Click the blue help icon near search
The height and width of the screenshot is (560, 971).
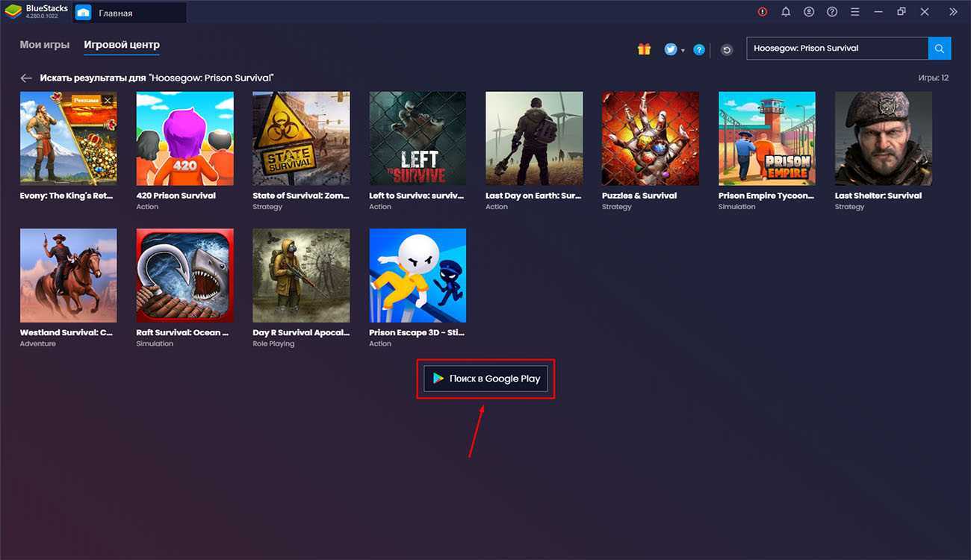pyautogui.click(x=699, y=49)
